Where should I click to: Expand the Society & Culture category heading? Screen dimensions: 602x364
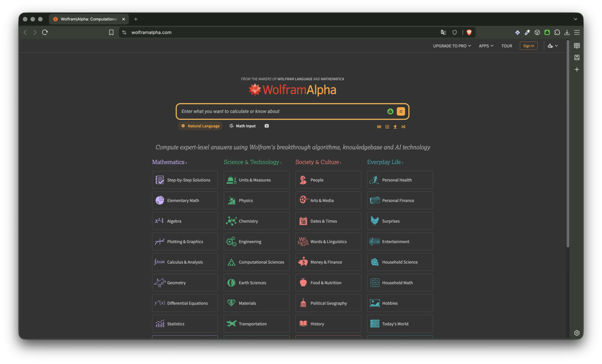pyautogui.click(x=318, y=162)
